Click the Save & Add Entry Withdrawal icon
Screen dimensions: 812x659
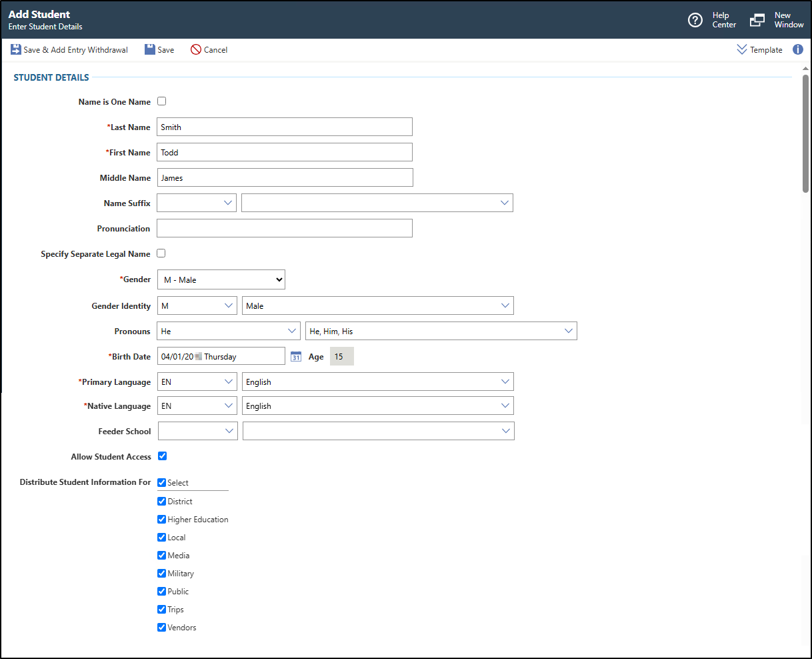pyautogui.click(x=15, y=50)
